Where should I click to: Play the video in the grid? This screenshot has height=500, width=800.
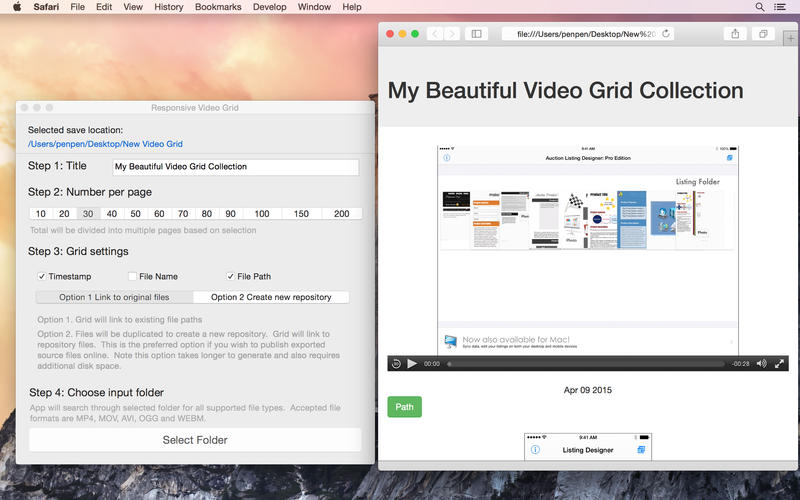point(412,364)
